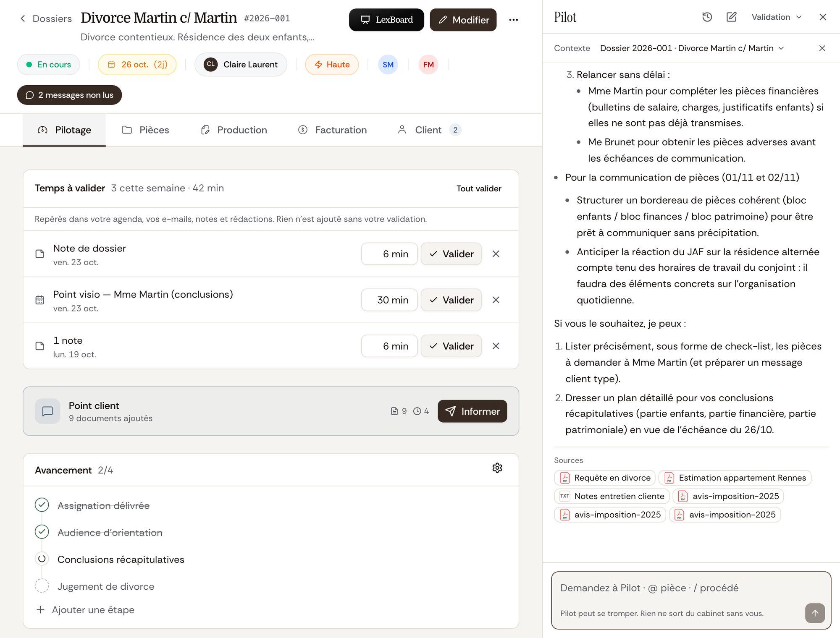Switch to the Facturation tab
The width and height of the screenshot is (840, 638).
click(332, 130)
